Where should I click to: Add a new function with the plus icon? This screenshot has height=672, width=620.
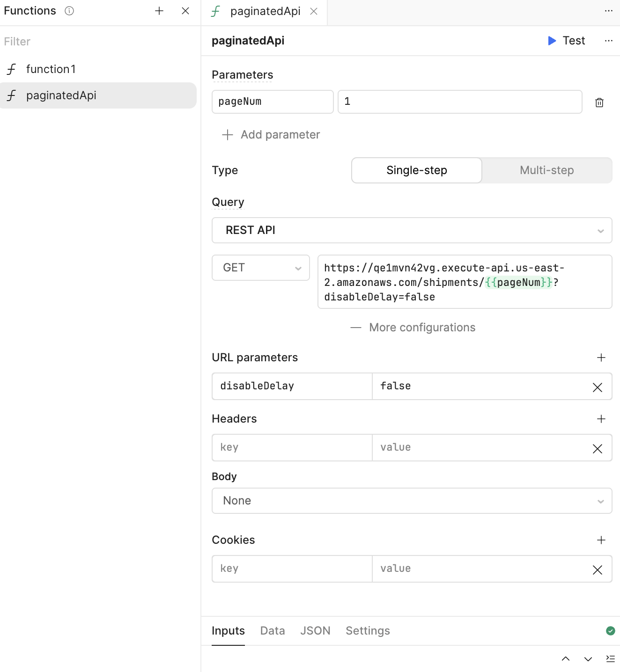coord(159,11)
